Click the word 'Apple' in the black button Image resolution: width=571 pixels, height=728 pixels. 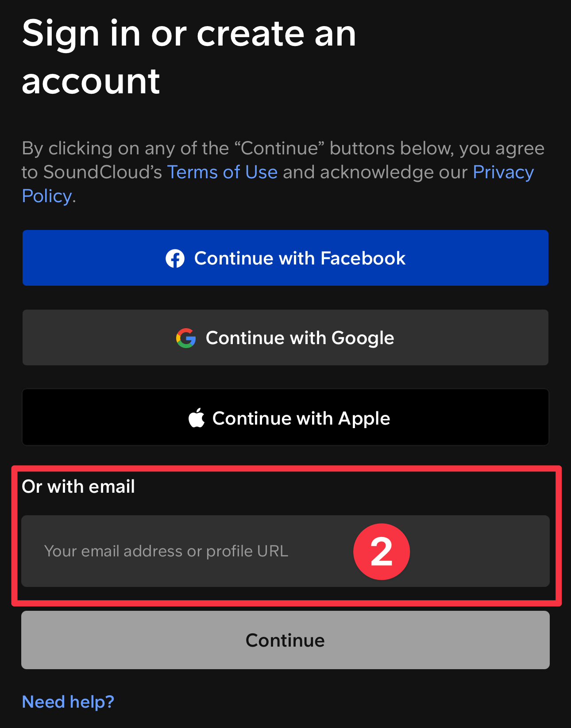coord(364,418)
